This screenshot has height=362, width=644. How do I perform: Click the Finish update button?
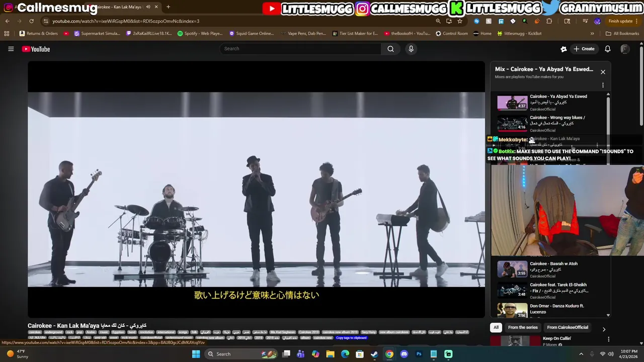tap(620, 21)
